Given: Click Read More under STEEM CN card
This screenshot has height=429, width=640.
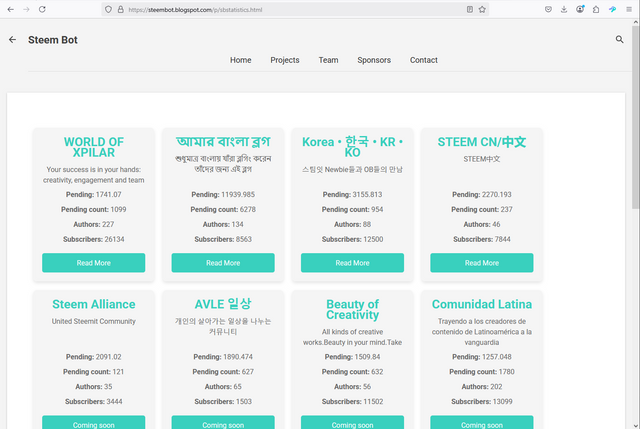Looking at the screenshot, I should tap(482, 263).
